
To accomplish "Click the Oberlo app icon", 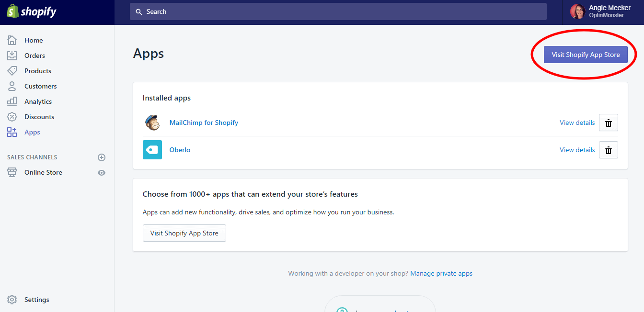I will coord(152,150).
